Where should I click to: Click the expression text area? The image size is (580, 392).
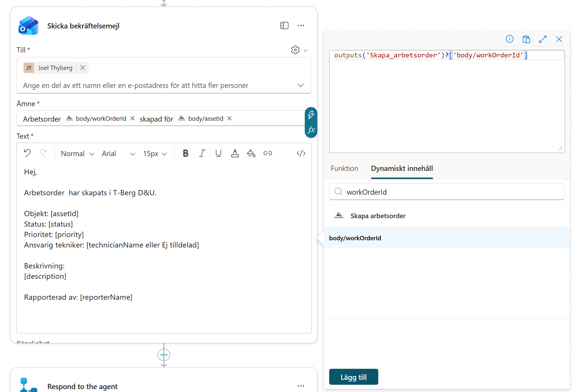pyautogui.click(x=447, y=102)
